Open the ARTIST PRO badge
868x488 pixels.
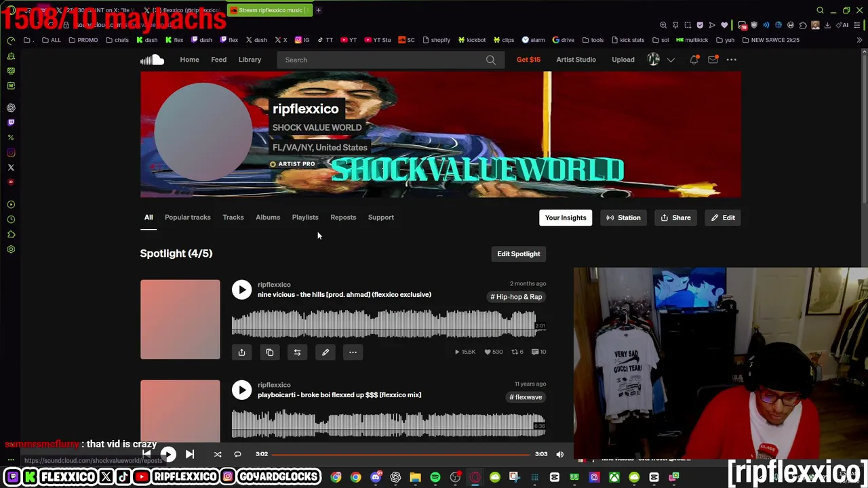[x=292, y=164]
